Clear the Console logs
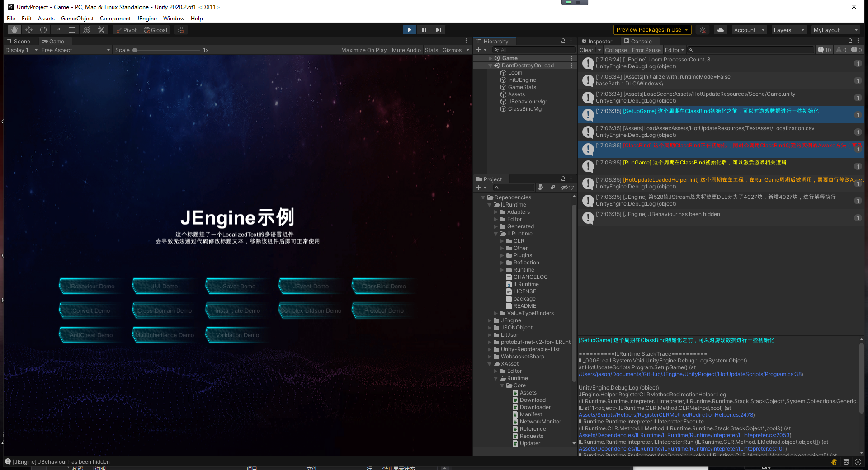 586,50
